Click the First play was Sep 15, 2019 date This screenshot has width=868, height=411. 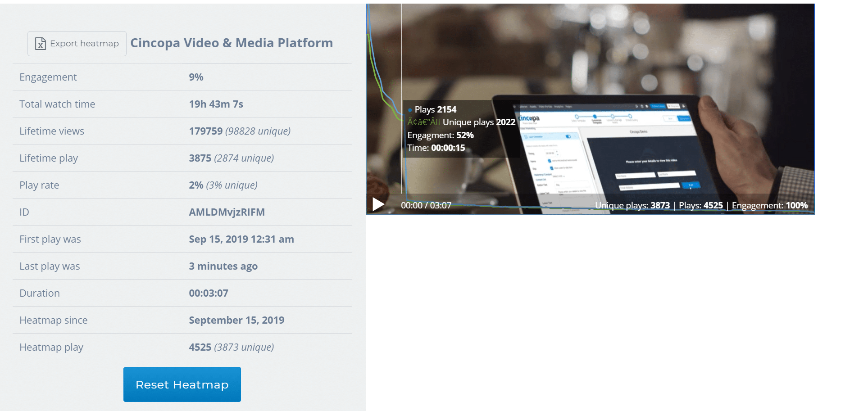pyautogui.click(x=241, y=239)
